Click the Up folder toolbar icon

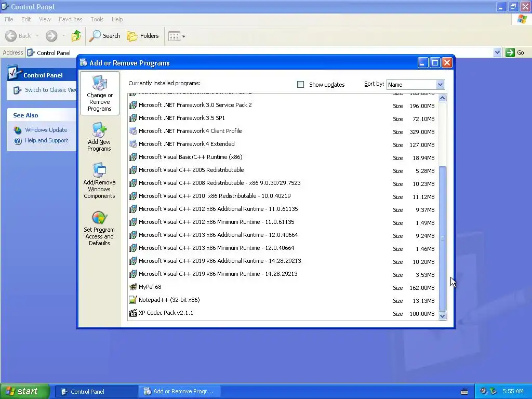point(76,36)
